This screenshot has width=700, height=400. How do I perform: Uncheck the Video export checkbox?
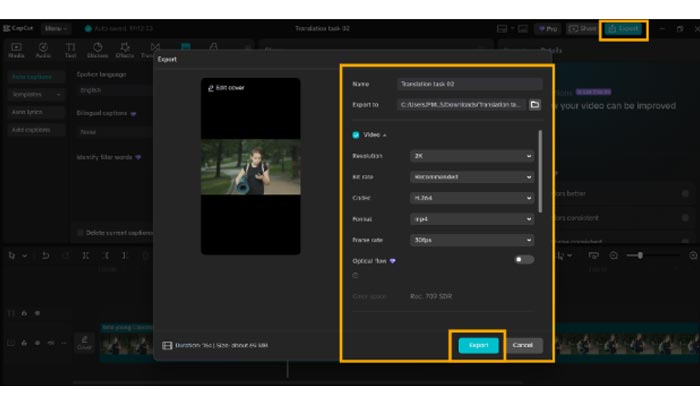pyautogui.click(x=356, y=134)
